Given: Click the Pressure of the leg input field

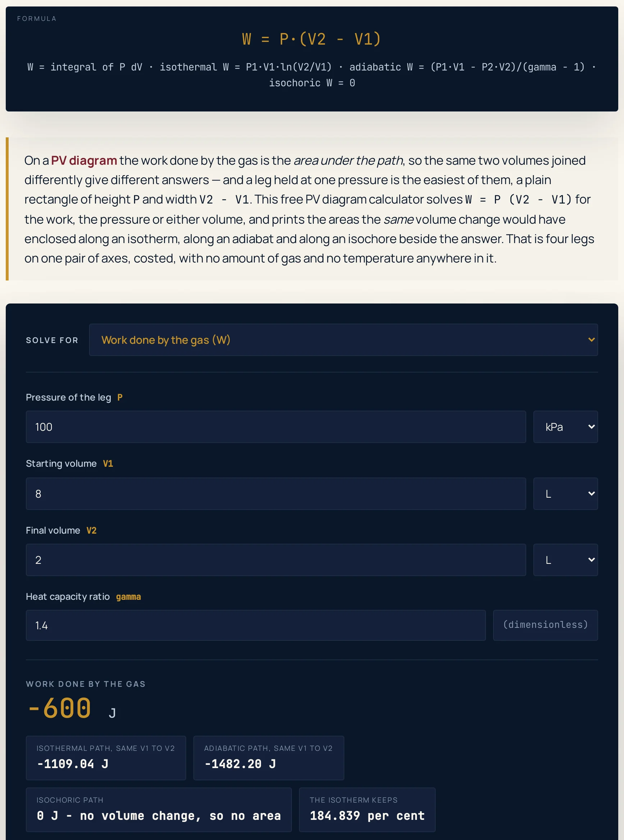Looking at the screenshot, I should pyautogui.click(x=276, y=427).
